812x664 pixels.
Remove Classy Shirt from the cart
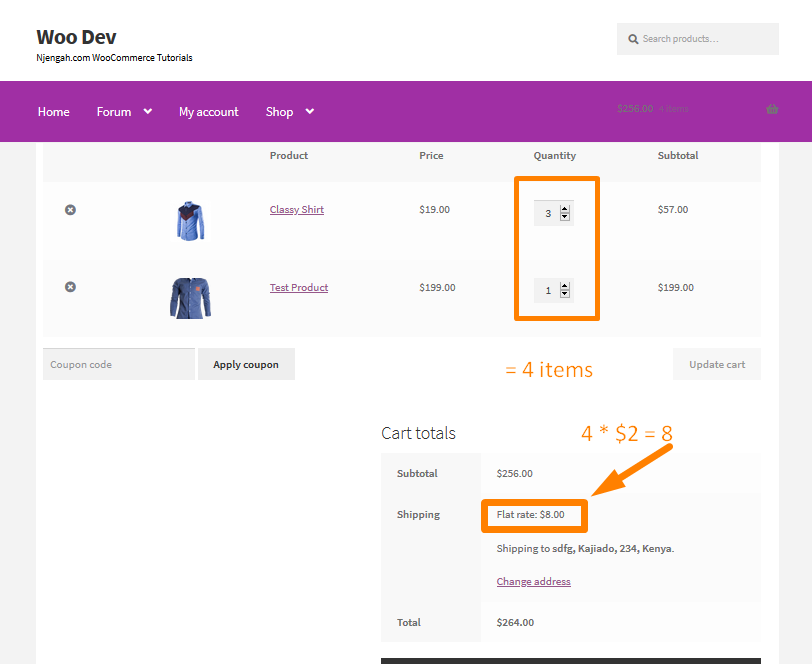(70, 210)
